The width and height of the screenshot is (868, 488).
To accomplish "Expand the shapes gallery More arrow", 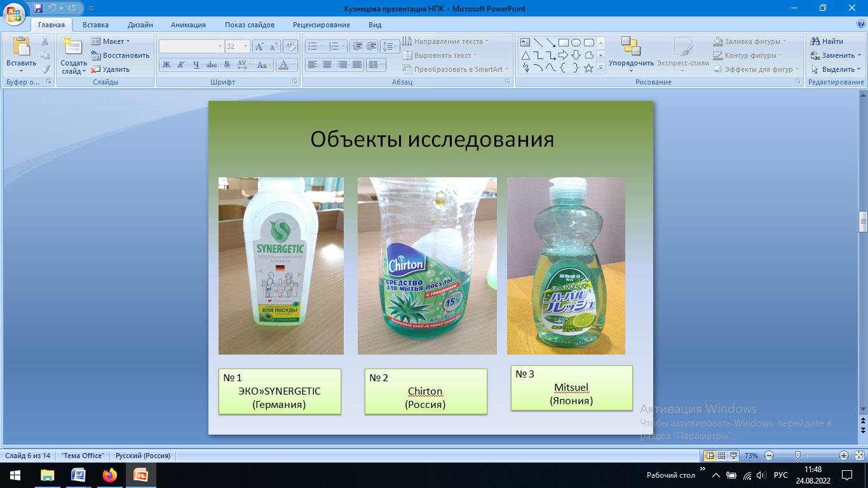I will click(x=600, y=68).
